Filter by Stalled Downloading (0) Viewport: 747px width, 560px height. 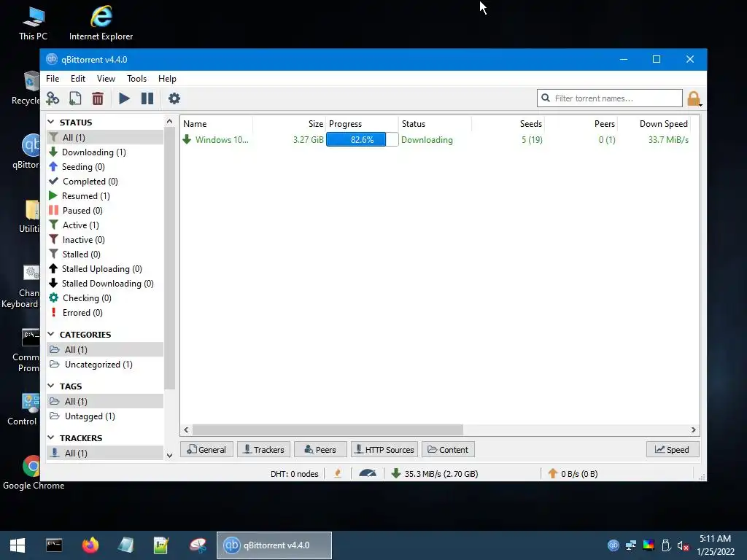pyautogui.click(x=105, y=284)
